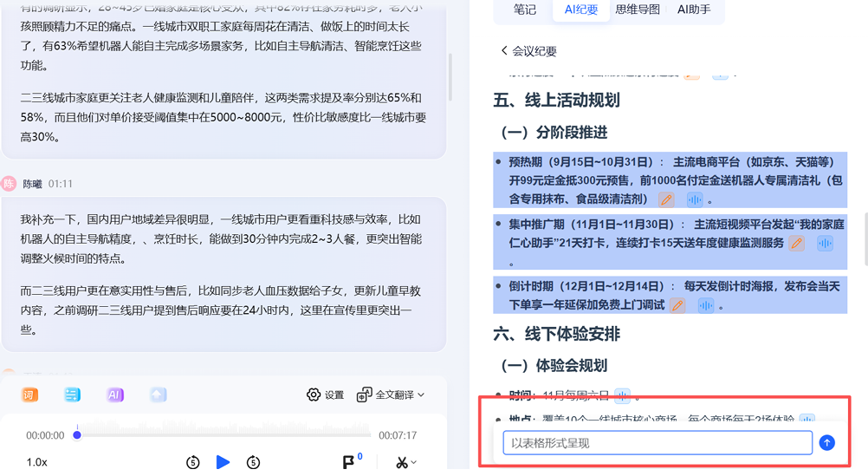Click the 00:07:17 total duration
Viewport: 868px width, 476px height.
click(398, 435)
